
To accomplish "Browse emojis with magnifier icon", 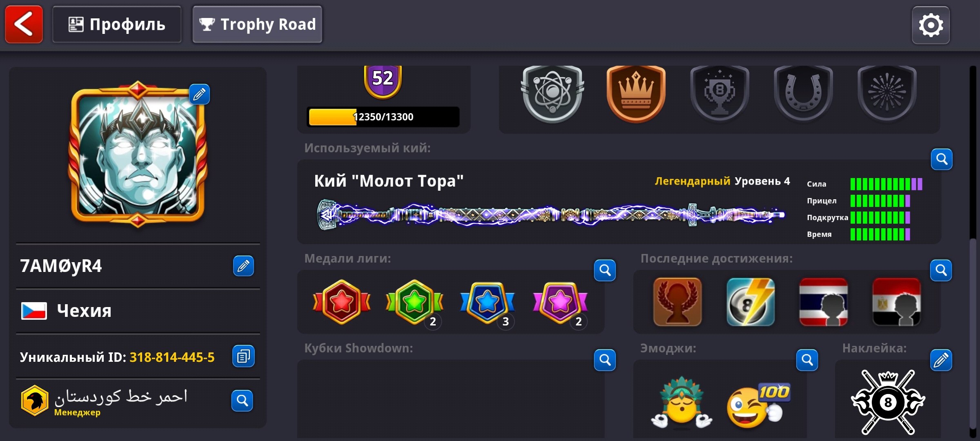I will tap(807, 360).
